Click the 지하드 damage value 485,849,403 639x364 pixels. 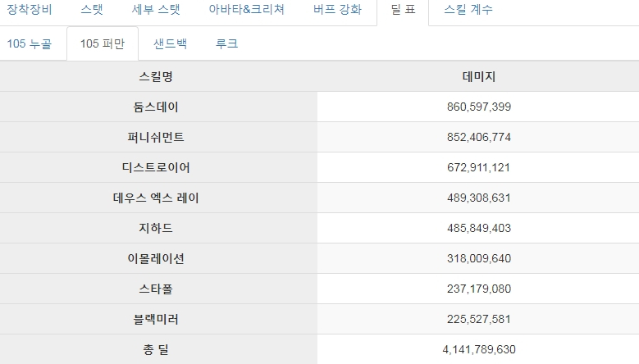point(479,228)
